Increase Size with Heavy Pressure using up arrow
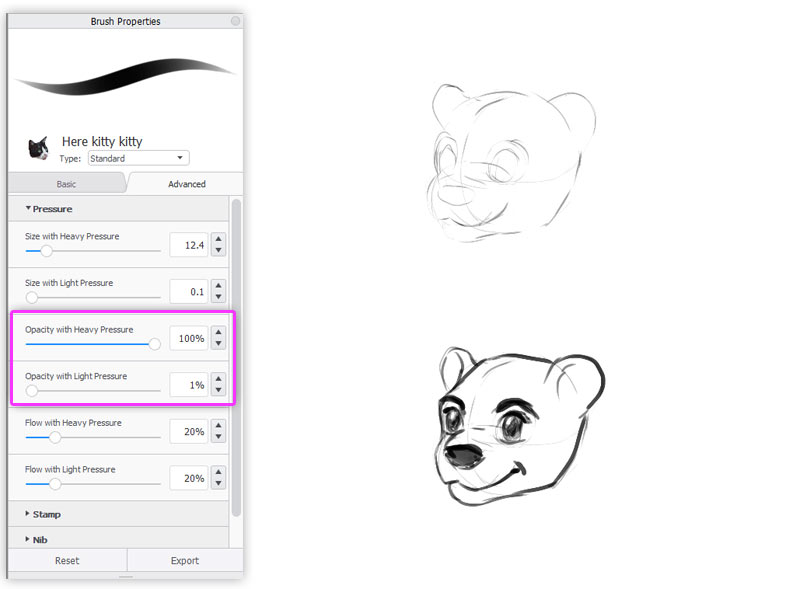Viewport: 800px width, 589px height. [218, 239]
